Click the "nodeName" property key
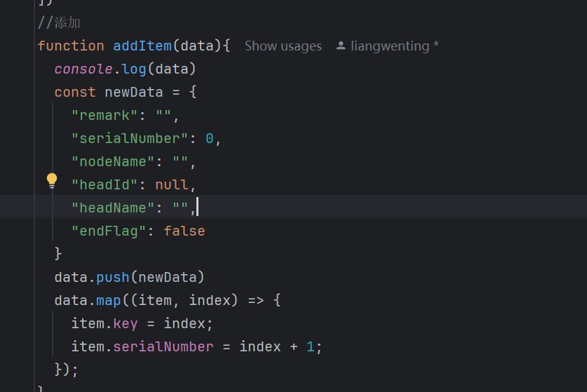The width and height of the screenshot is (587, 392). click(x=113, y=162)
